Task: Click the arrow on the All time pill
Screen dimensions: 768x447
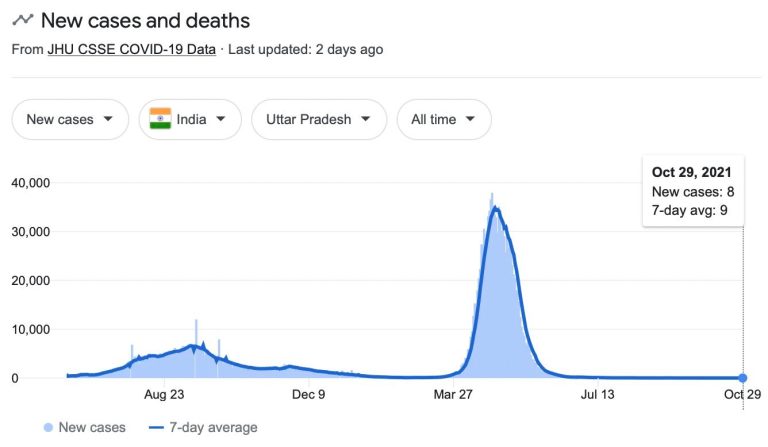Action: (x=471, y=119)
